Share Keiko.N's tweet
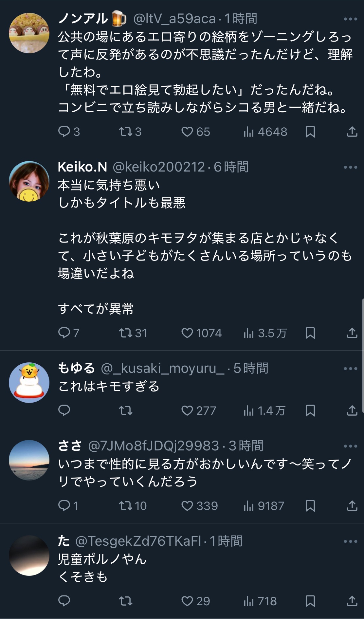The width and height of the screenshot is (364, 619). [352, 333]
